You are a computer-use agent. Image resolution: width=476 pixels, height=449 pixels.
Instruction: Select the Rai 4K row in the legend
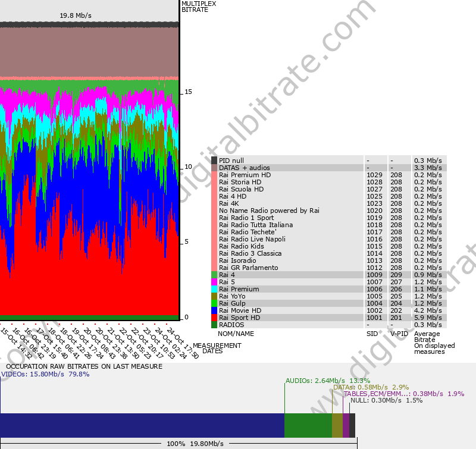coord(228,203)
